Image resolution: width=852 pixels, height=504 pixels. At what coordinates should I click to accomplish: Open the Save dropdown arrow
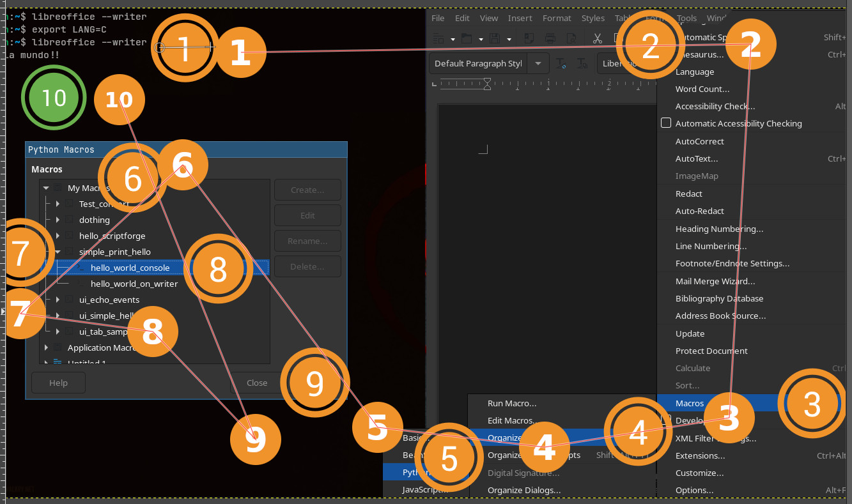509,39
